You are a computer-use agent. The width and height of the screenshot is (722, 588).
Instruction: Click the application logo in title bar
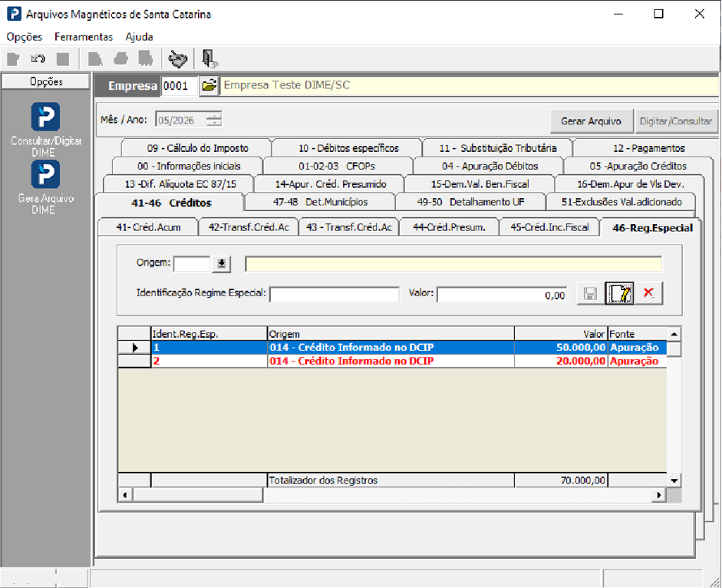[x=14, y=14]
